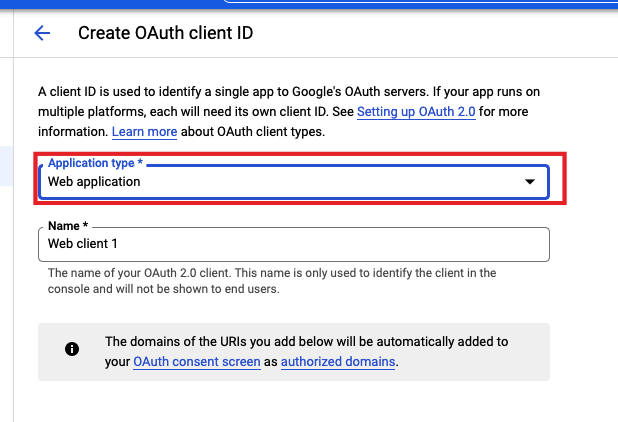The width and height of the screenshot is (618, 422).
Task: Visit the authorized domains link
Action: [338, 362]
